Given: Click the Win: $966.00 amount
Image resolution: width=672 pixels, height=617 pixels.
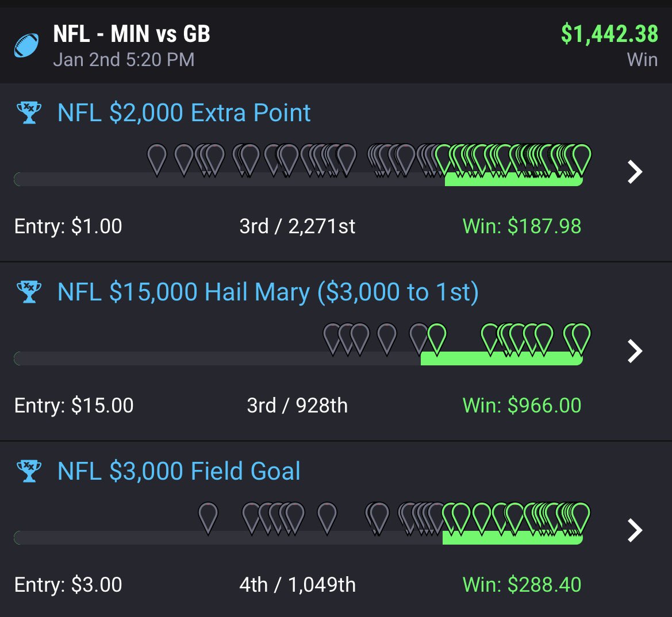Looking at the screenshot, I should (522, 405).
